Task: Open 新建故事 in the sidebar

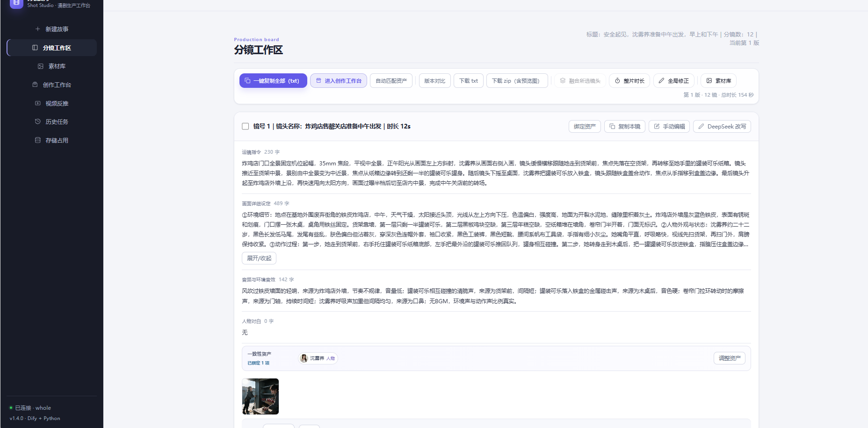Action: pos(52,29)
